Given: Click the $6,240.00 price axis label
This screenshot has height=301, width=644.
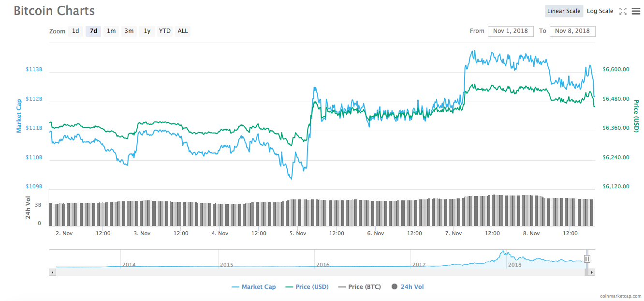Looking at the screenshot, I should [616, 158].
